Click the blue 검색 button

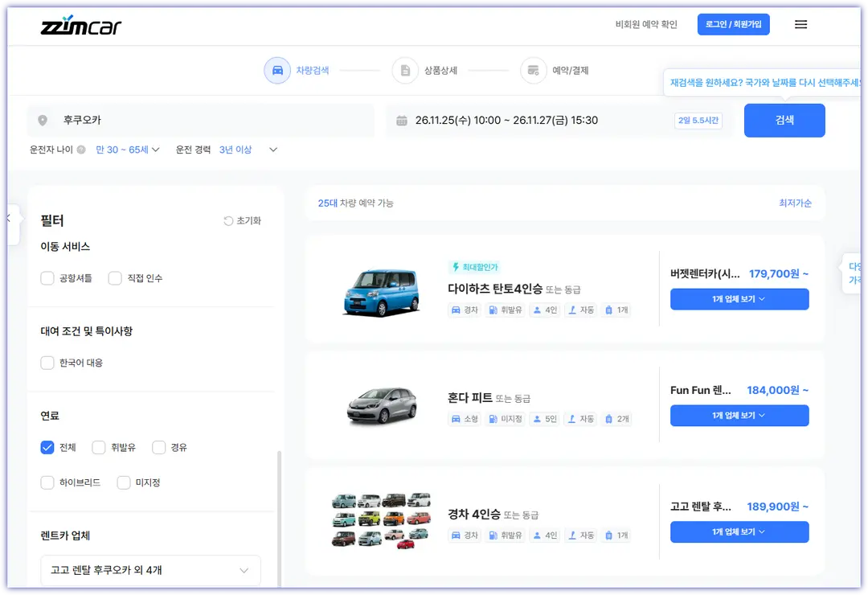click(784, 121)
